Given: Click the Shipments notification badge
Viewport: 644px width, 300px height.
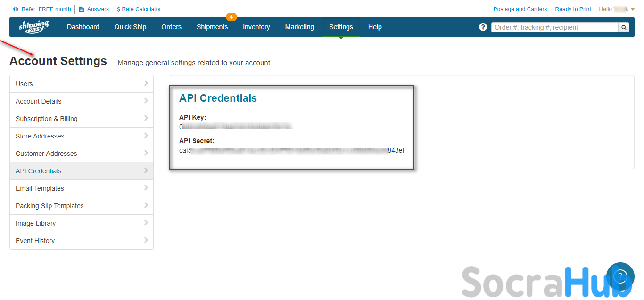Looking at the screenshot, I should click(231, 17).
